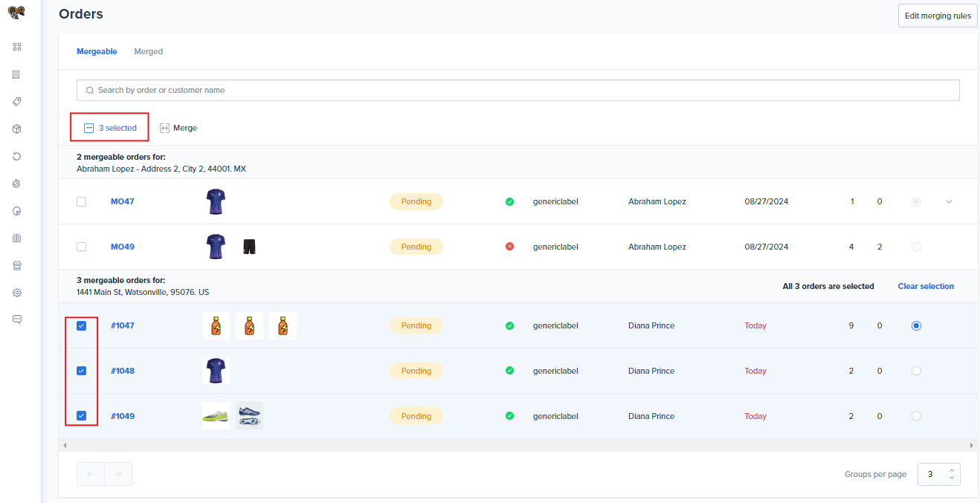The image size is (980, 503).
Task: Open the Groups per page selector
Action: tap(938, 474)
